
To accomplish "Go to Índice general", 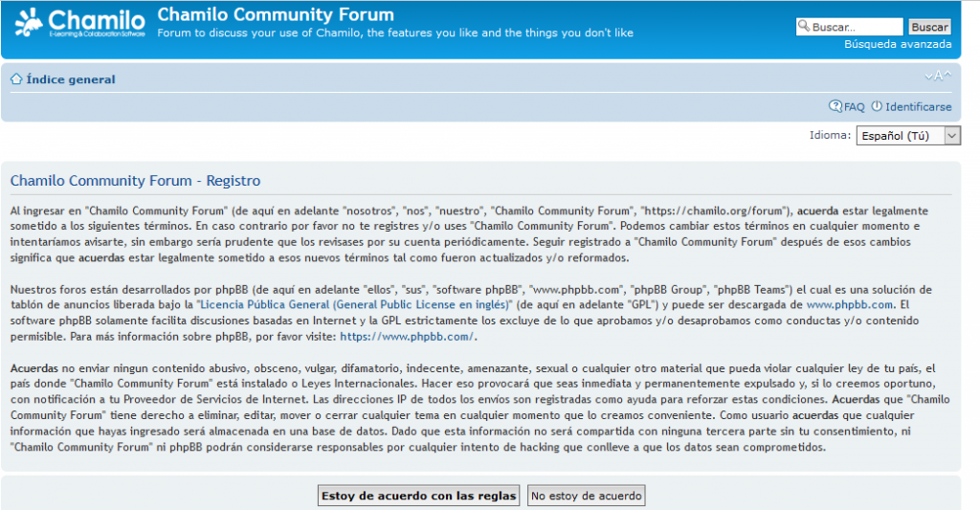I will (x=71, y=79).
